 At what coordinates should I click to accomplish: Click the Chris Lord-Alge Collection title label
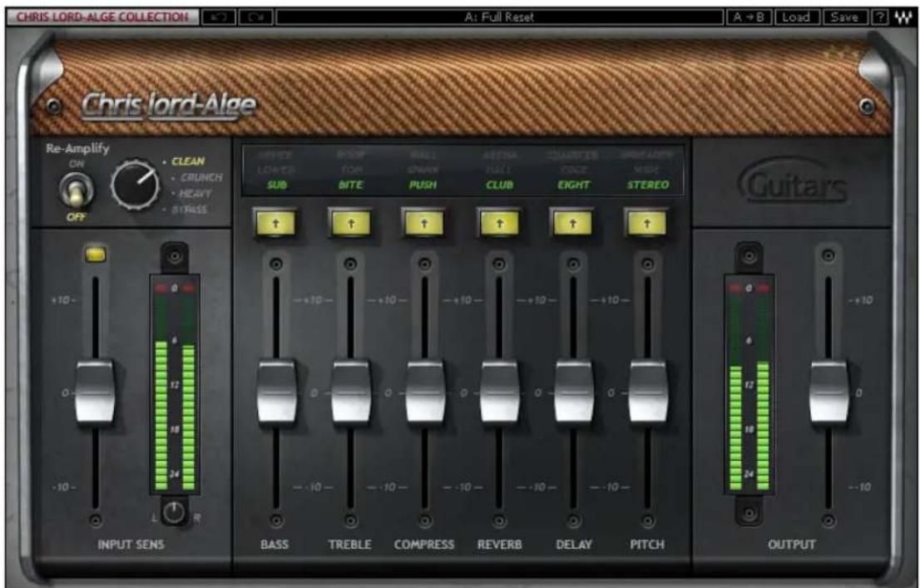tap(102, 17)
